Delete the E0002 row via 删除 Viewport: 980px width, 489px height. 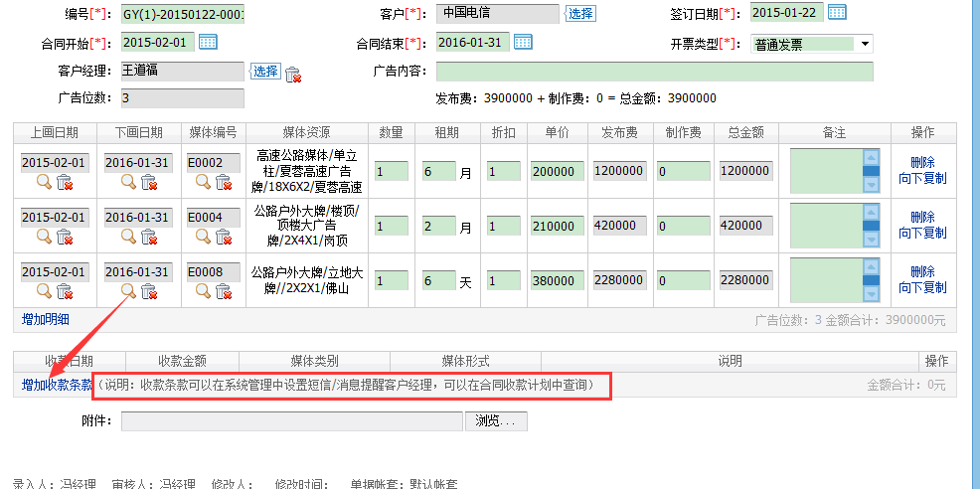(922, 162)
